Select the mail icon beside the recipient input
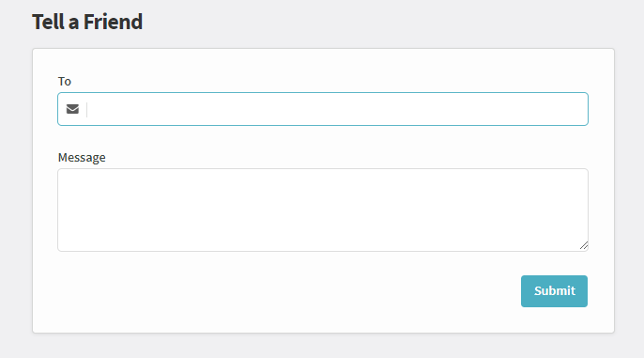This screenshot has height=358, width=644. 72,109
